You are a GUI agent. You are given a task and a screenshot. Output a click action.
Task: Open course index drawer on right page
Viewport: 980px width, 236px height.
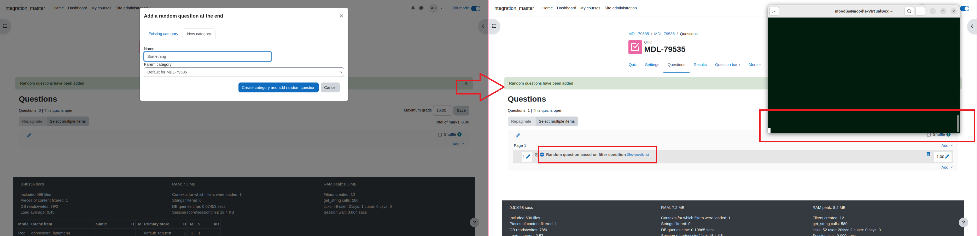(x=494, y=26)
